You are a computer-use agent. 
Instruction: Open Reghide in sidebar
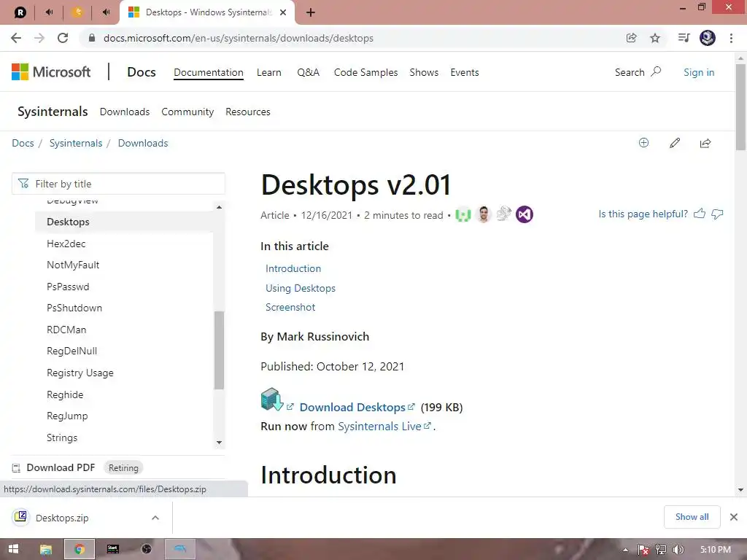(x=65, y=394)
